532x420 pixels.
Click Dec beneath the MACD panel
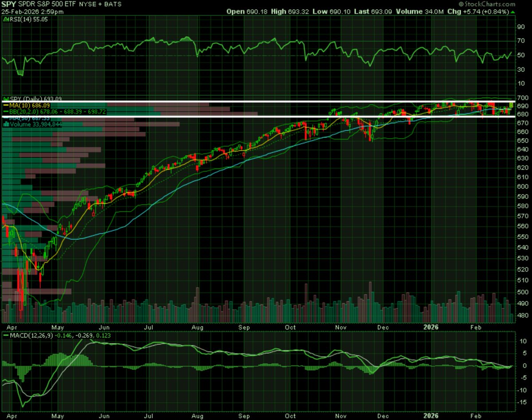[383, 416]
